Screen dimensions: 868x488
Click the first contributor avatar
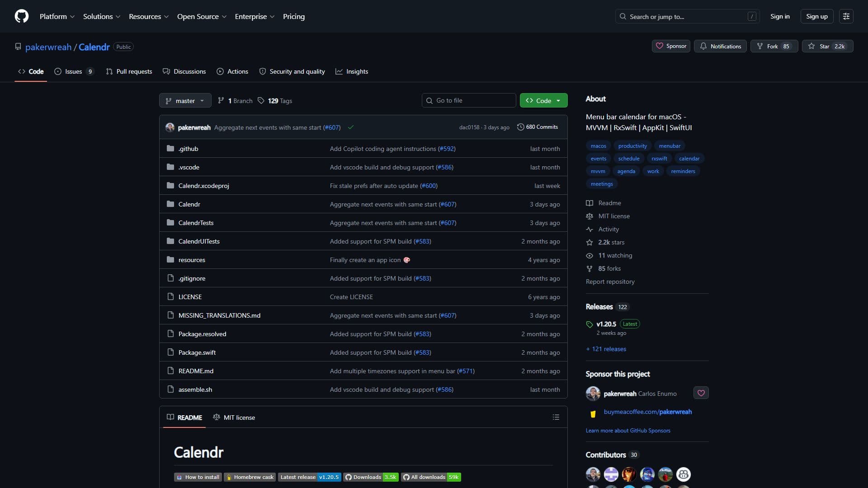[x=593, y=474]
